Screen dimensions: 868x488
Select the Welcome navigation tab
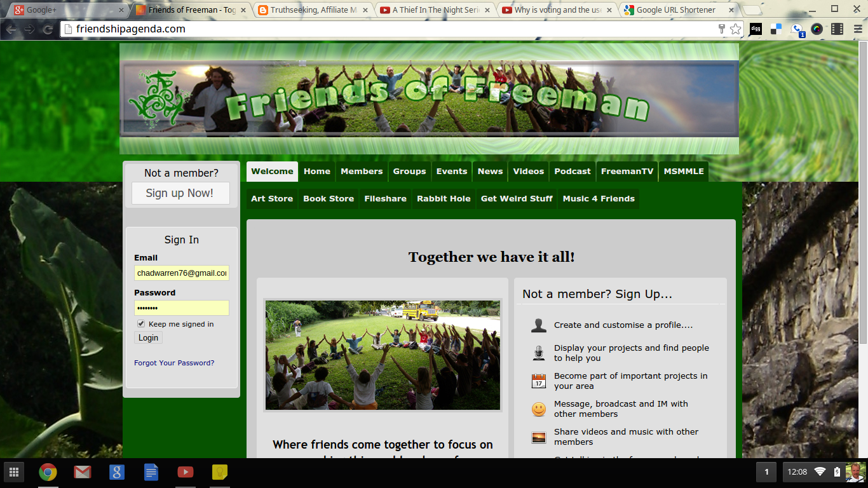click(272, 171)
